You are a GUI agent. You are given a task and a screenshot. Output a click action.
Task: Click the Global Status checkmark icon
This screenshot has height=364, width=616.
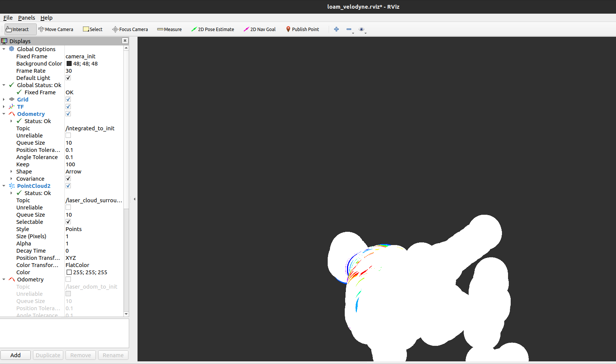[12, 85]
